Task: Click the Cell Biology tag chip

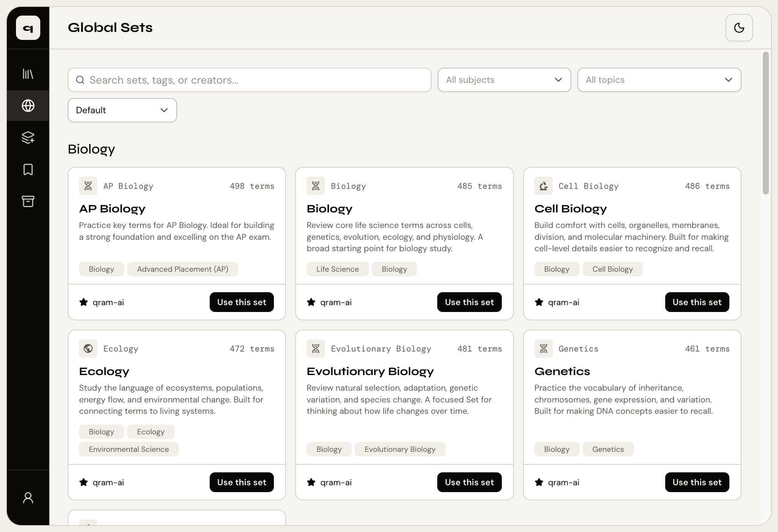Action: pyautogui.click(x=612, y=269)
